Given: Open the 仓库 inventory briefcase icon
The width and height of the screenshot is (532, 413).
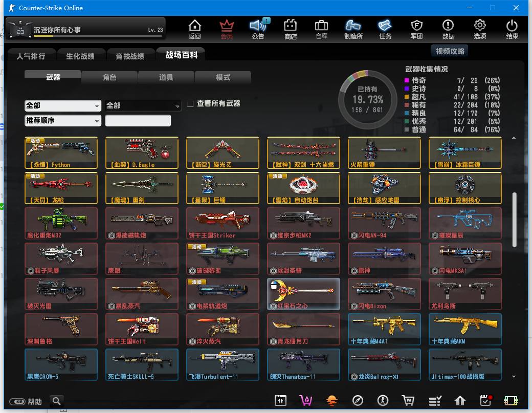Looking at the screenshot, I should click(321, 29).
